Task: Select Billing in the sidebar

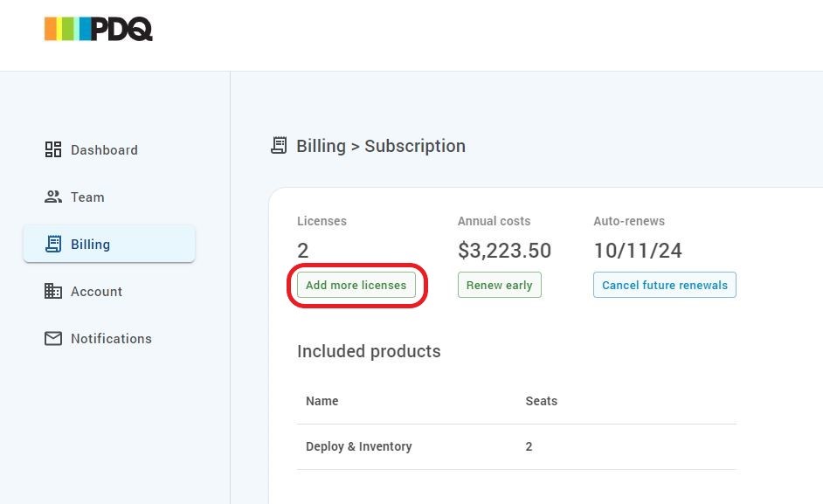Action: (109, 244)
